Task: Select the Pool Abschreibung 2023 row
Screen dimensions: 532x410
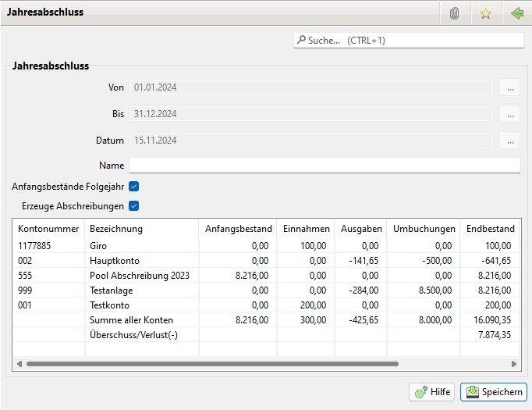Action: click(x=140, y=276)
